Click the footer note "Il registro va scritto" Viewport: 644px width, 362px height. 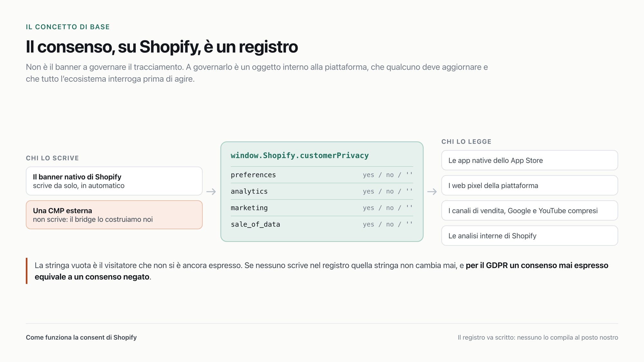(x=538, y=337)
